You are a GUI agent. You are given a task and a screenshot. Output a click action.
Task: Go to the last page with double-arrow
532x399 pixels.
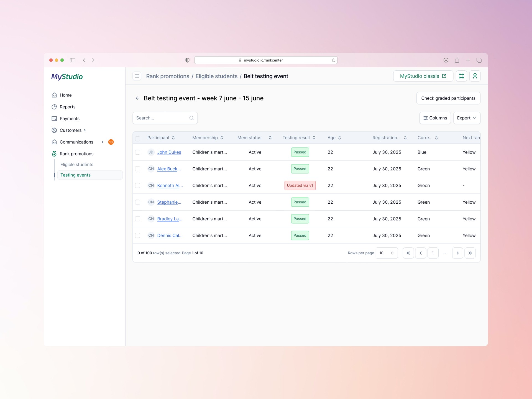[470, 253]
